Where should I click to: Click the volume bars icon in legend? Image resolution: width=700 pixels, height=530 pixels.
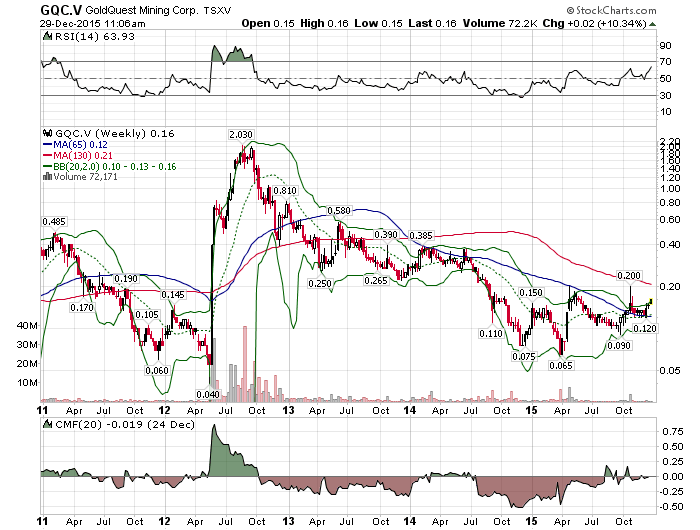tap(47, 177)
